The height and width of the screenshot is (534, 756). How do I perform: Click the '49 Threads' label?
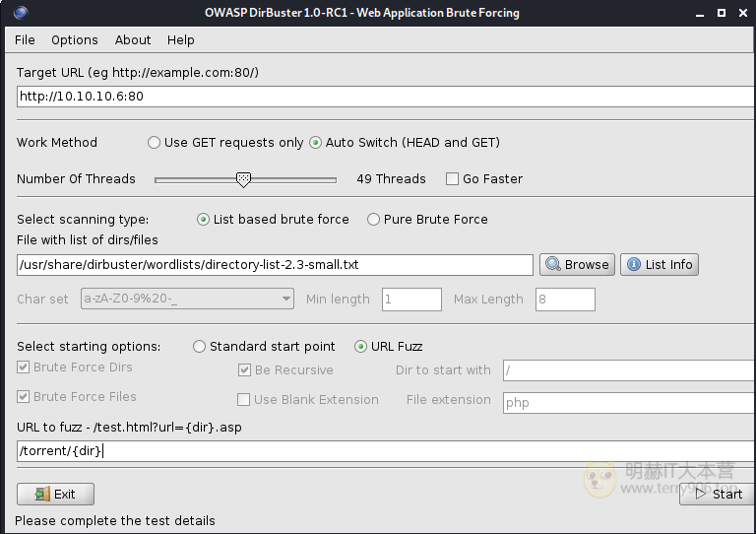391,179
